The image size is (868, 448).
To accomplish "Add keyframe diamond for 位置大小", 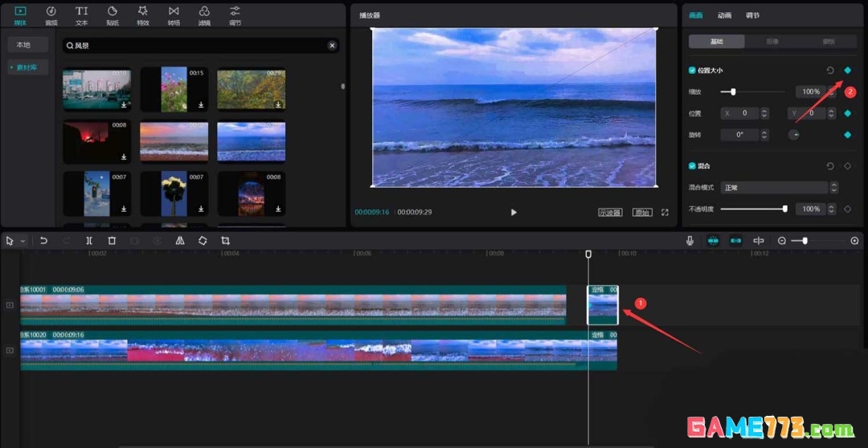I will 847,71.
